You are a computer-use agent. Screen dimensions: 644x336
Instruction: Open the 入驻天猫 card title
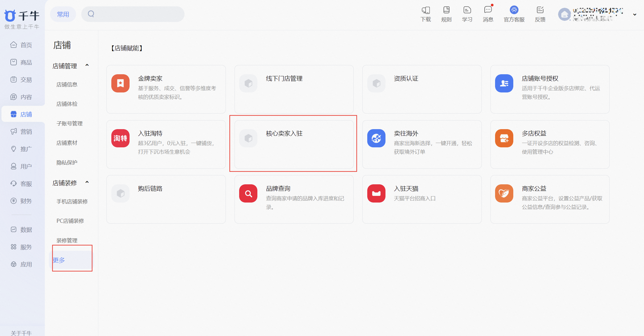click(406, 189)
